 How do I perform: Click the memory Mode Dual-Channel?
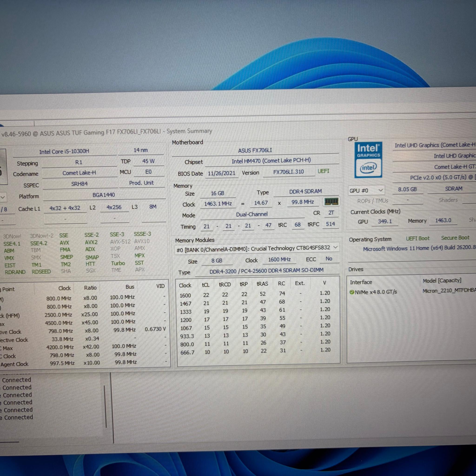[x=252, y=214]
